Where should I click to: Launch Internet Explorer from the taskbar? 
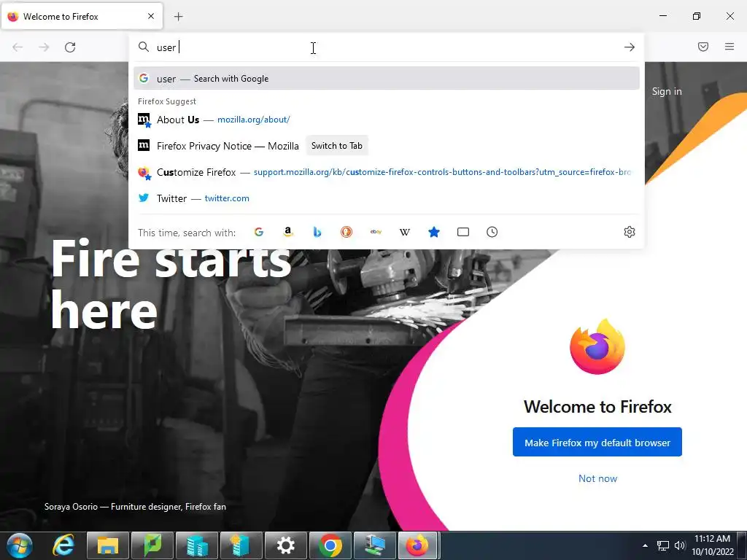point(63,545)
